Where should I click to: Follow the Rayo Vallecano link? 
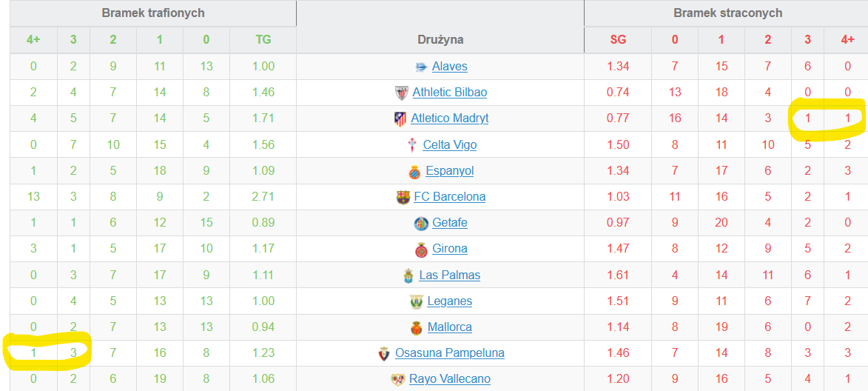(450, 379)
